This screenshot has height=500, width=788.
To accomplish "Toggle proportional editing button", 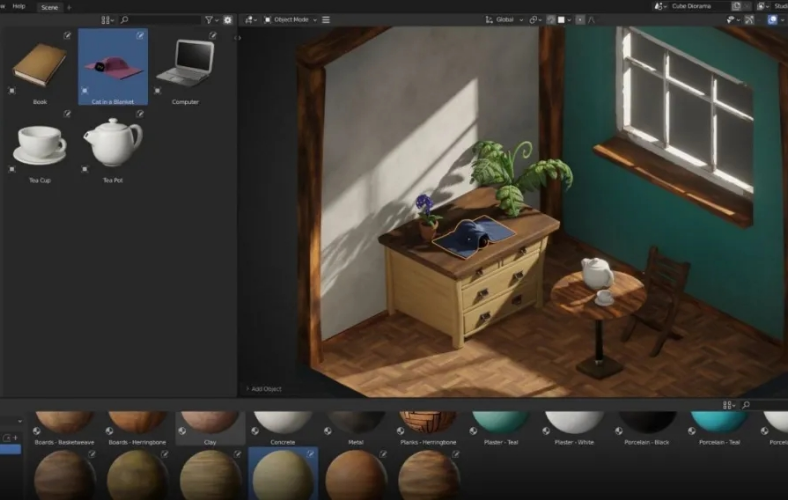I will click(x=580, y=20).
